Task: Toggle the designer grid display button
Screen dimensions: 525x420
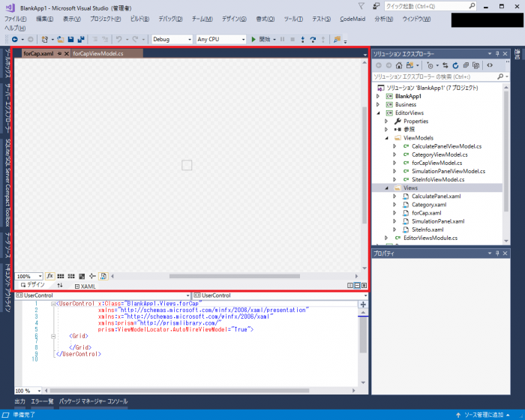Action: pos(61,276)
